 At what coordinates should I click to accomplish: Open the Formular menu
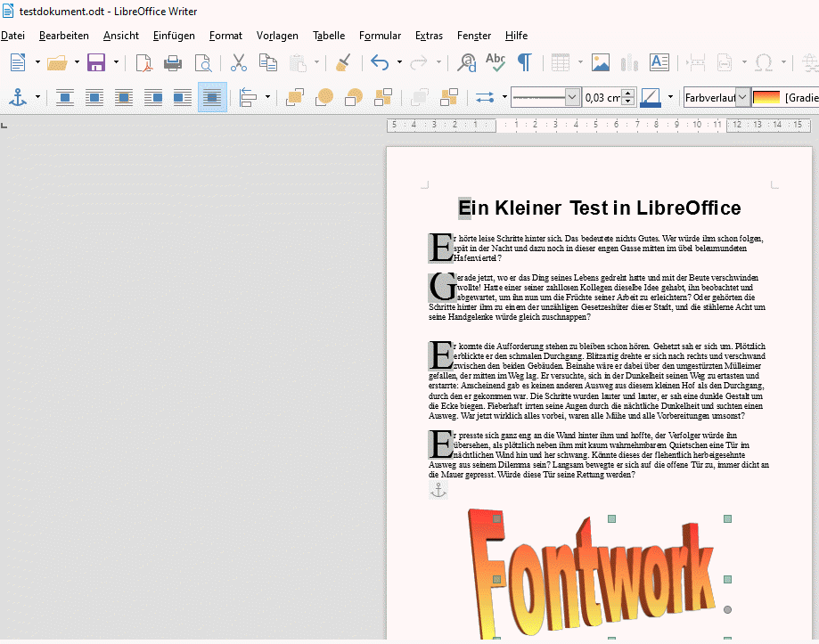coord(380,36)
